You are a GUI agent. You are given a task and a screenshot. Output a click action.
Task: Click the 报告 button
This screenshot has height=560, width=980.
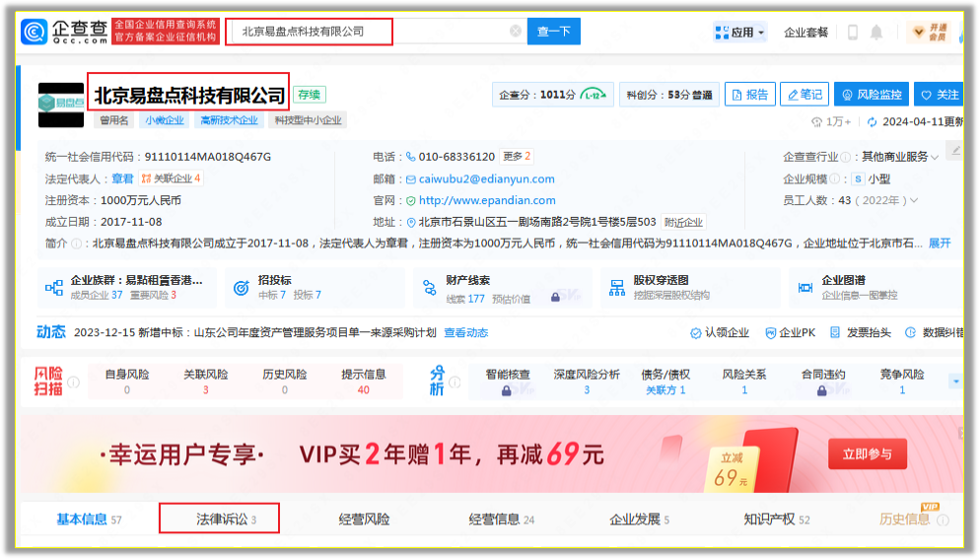coord(750,95)
